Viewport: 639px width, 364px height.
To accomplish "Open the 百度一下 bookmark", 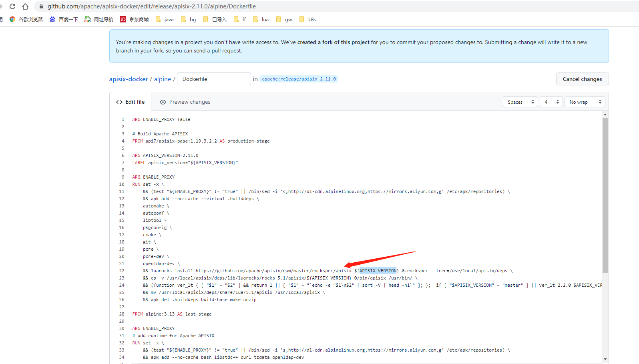I will 64,19.
